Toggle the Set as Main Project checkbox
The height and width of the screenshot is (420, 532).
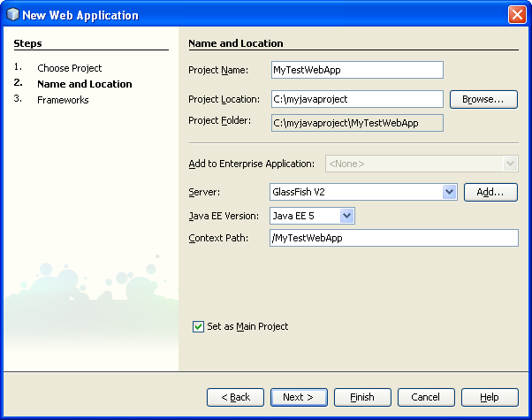pos(198,326)
